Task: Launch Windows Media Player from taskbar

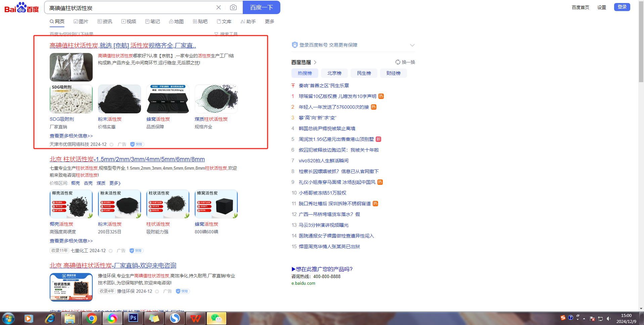Action: point(29,318)
